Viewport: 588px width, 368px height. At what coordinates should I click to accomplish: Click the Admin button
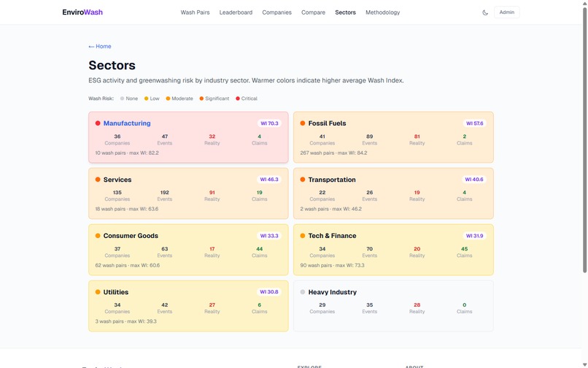coord(506,12)
